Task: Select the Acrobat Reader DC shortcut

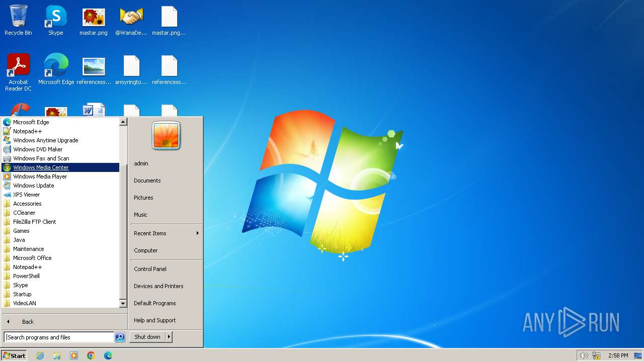Action: pos(18,72)
